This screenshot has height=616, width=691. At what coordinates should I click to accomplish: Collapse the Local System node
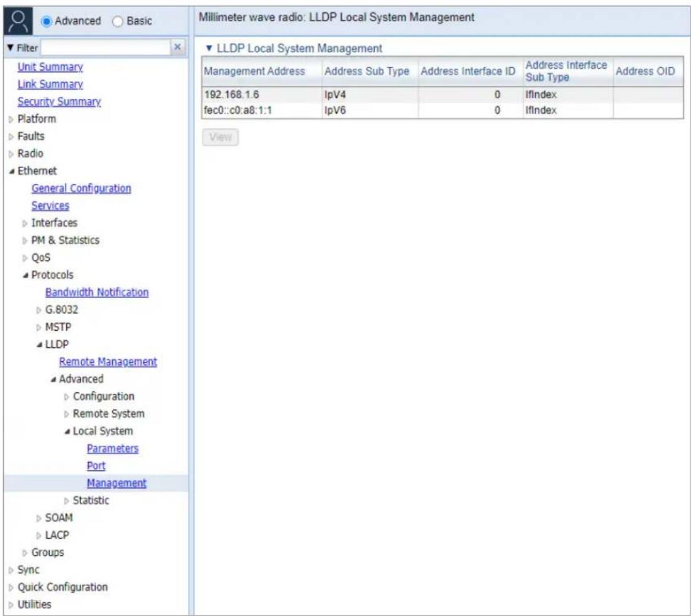click(67, 432)
